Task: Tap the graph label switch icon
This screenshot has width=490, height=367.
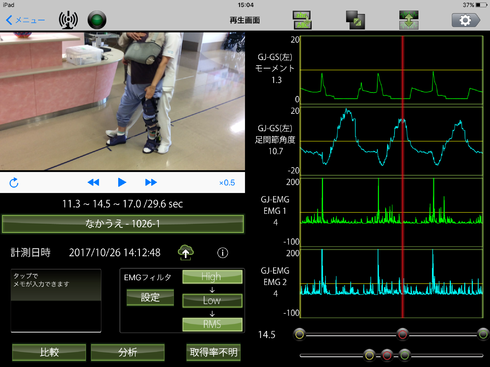Action: (x=302, y=20)
